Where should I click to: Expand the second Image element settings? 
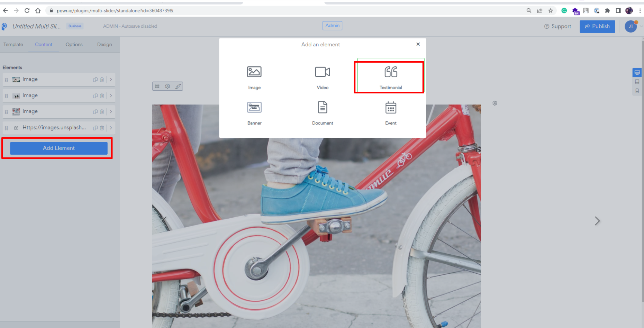pos(111,96)
